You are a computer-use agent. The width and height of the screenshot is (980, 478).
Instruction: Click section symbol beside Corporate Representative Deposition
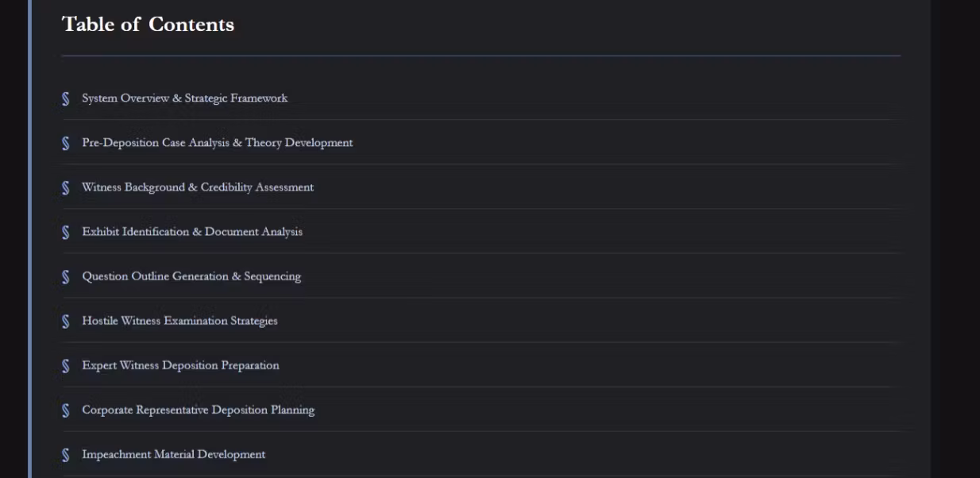[x=66, y=410]
